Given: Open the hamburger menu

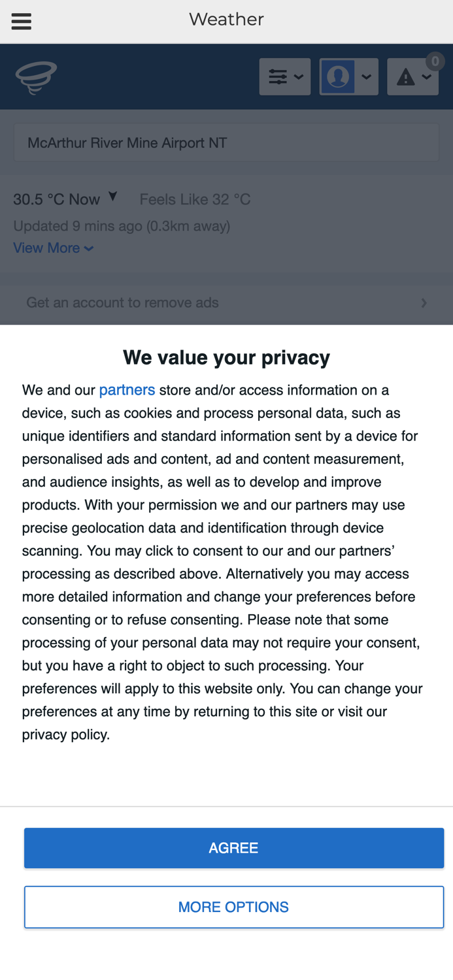Looking at the screenshot, I should point(22,22).
